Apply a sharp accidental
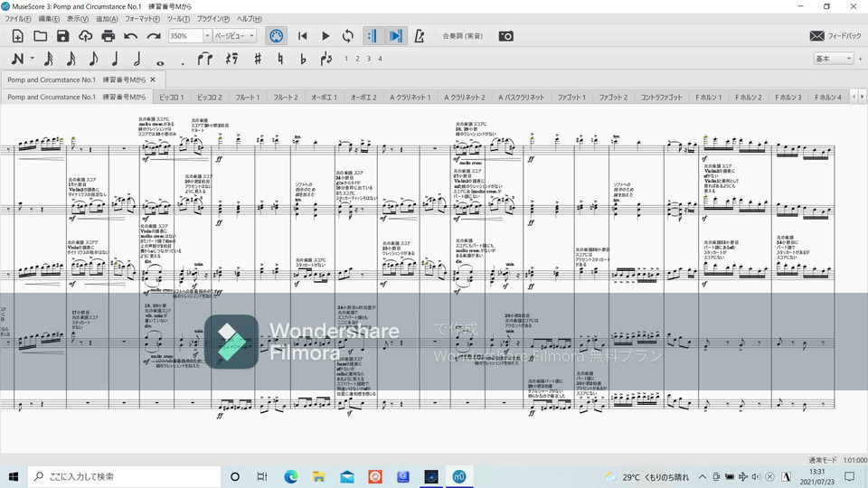 tap(258, 59)
